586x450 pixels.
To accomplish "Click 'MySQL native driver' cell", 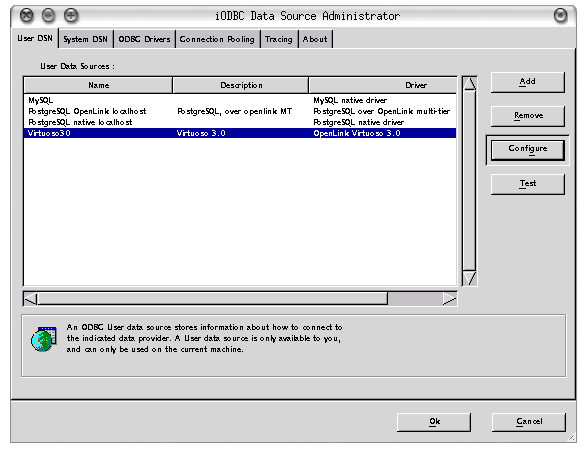I will point(350,100).
